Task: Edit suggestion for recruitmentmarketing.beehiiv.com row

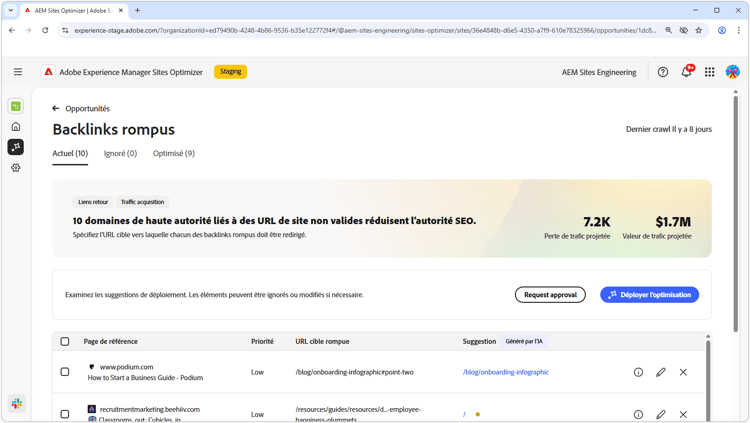Action: point(661,414)
